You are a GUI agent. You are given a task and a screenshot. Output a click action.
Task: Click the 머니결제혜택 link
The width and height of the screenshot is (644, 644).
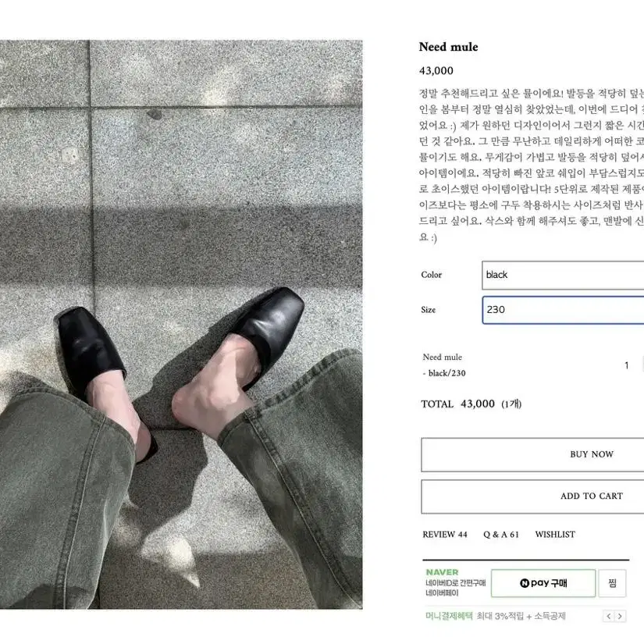(x=450, y=616)
